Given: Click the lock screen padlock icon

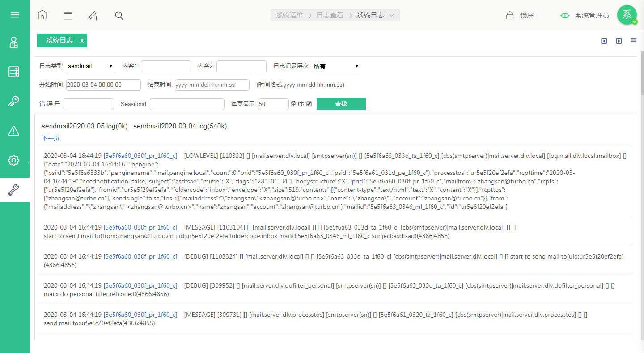Looking at the screenshot, I should [509, 16].
